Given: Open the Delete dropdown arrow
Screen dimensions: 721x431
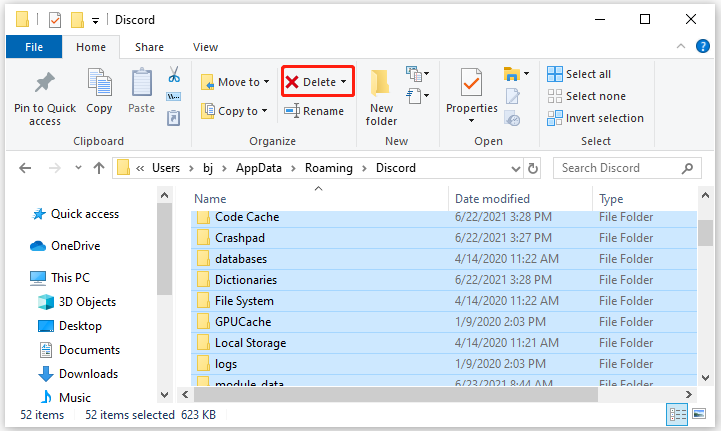Looking at the screenshot, I should [x=343, y=82].
